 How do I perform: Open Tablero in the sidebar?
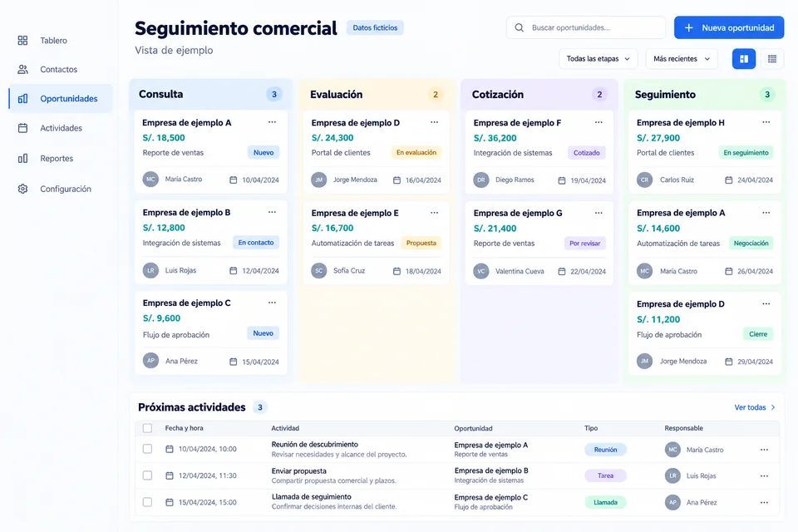(x=61, y=40)
